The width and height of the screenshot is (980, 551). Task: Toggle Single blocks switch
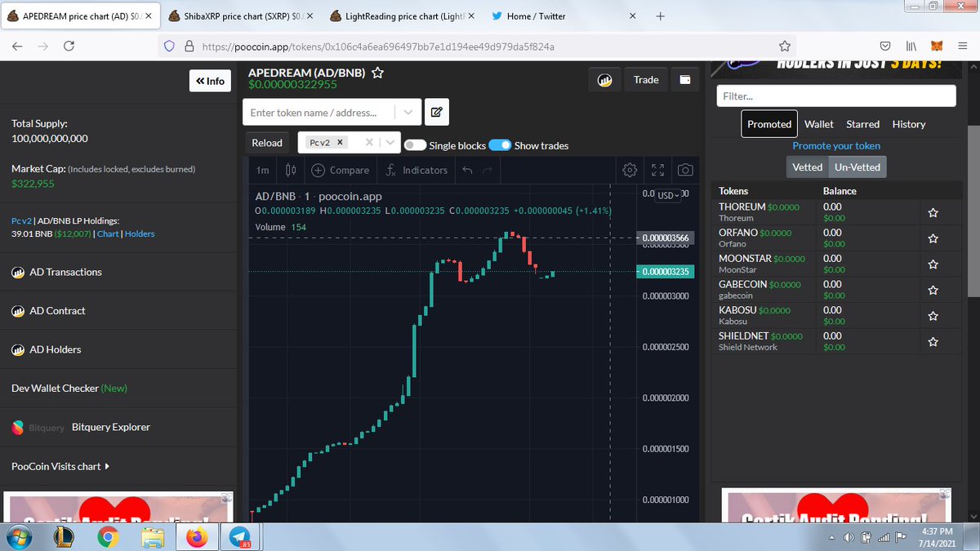[x=415, y=145]
